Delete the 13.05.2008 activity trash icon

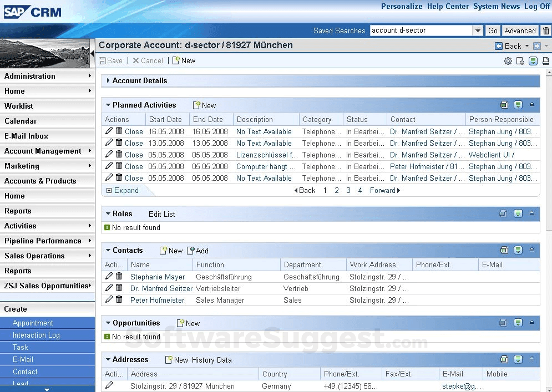119,142
